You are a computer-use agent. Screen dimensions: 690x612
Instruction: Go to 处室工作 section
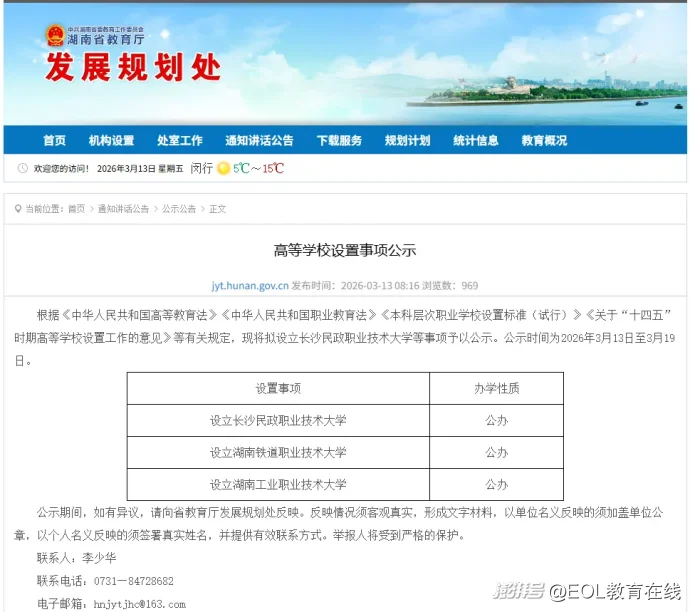click(180, 141)
